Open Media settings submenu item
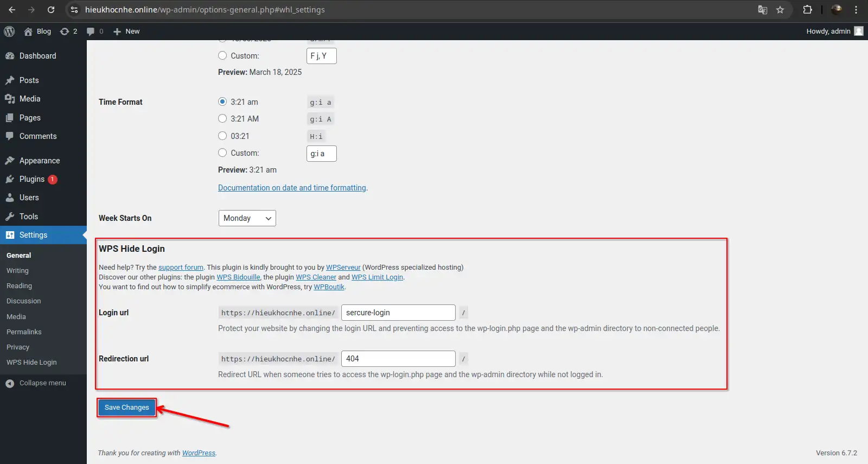Image resolution: width=868 pixels, height=464 pixels. [x=16, y=316]
